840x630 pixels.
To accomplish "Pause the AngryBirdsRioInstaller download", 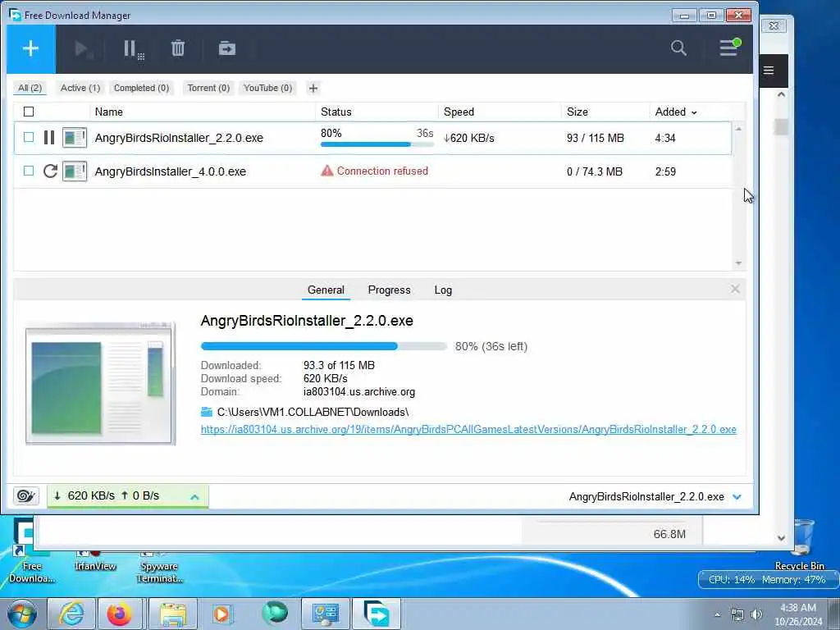I will click(49, 138).
